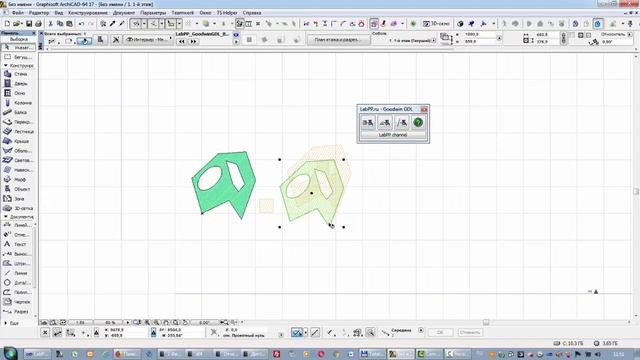
Task: Click first icon in LabPP Goodwin GDL panel
Action: (368, 122)
